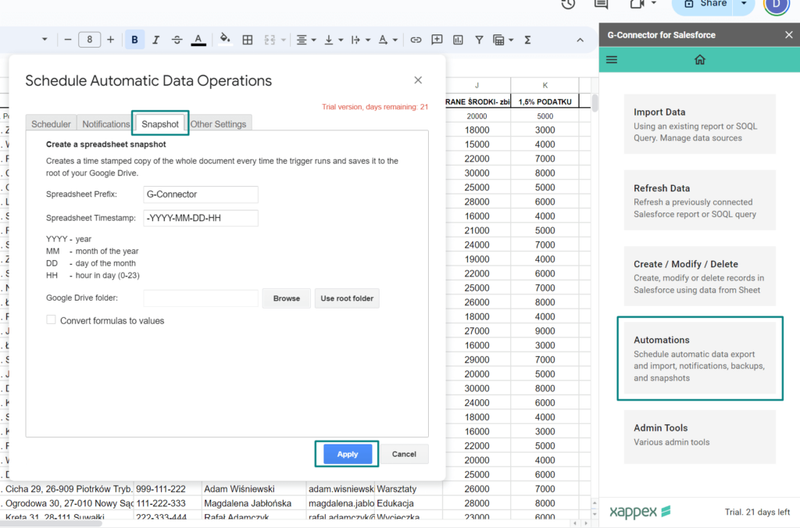Click Browse folder button
This screenshot has height=528, width=800.
pyautogui.click(x=286, y=298)
